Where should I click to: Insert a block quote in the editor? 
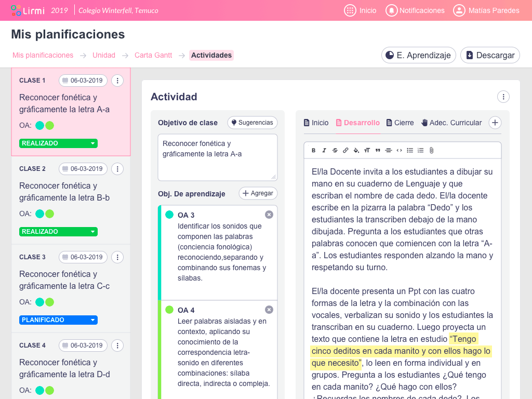click(x=378, y=150)
